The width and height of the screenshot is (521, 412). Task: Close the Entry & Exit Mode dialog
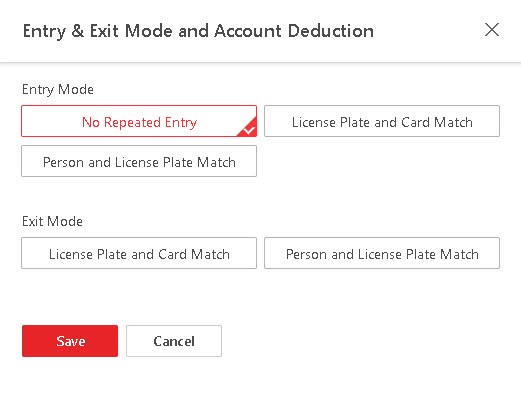coord(492,30)
